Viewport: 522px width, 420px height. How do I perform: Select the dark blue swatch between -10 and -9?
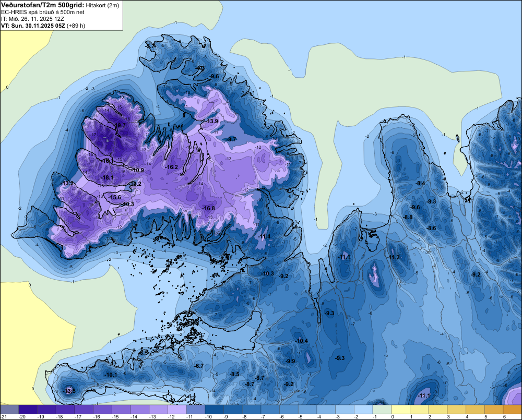pyautogui.click(x=215, y=410)
